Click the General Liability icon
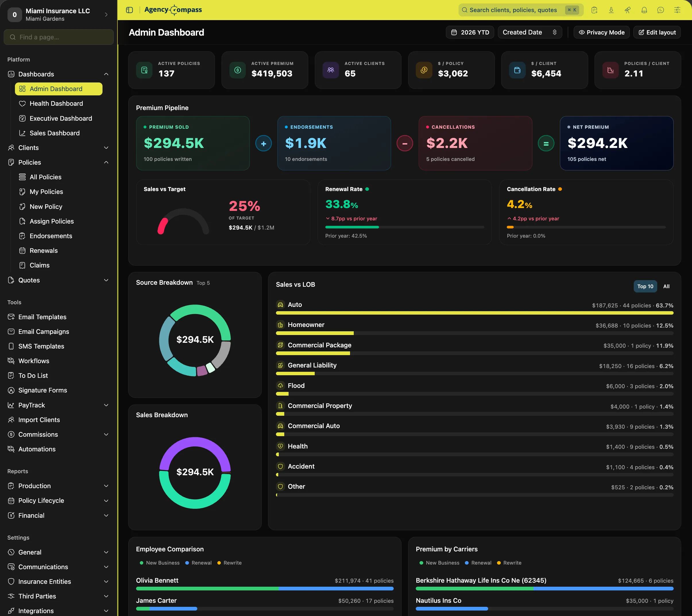692x616 pixels. 280,365
